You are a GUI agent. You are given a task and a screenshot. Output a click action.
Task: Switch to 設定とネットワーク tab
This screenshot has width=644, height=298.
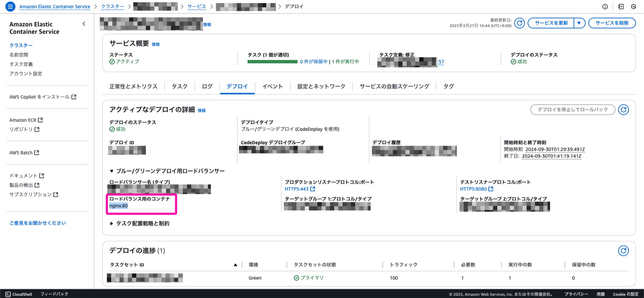321,87
